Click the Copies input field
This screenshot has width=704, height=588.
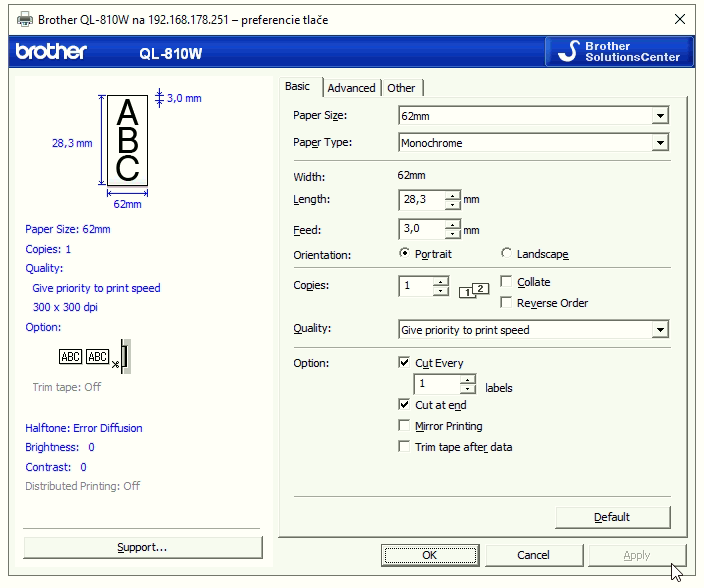(416, 286)
